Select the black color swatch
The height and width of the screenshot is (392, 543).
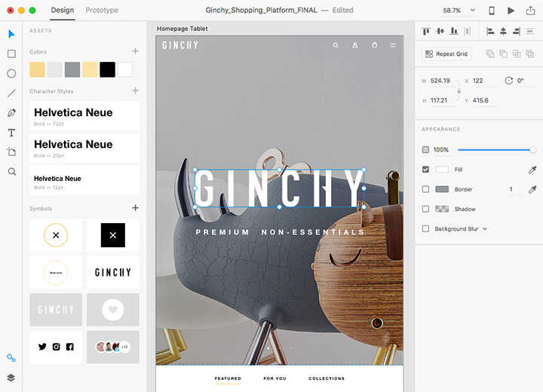tap(107, 69)
